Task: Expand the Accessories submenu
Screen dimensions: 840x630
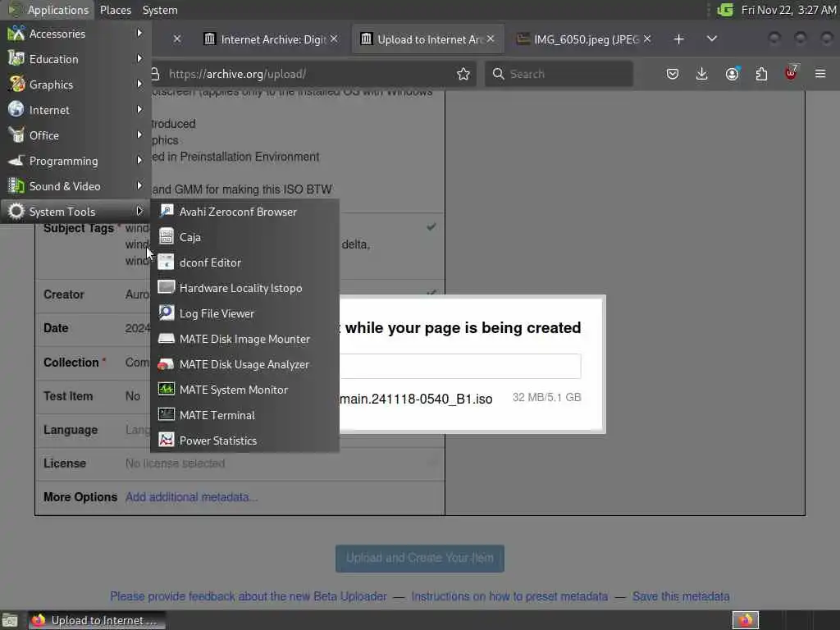Action: tap(75, 34)
